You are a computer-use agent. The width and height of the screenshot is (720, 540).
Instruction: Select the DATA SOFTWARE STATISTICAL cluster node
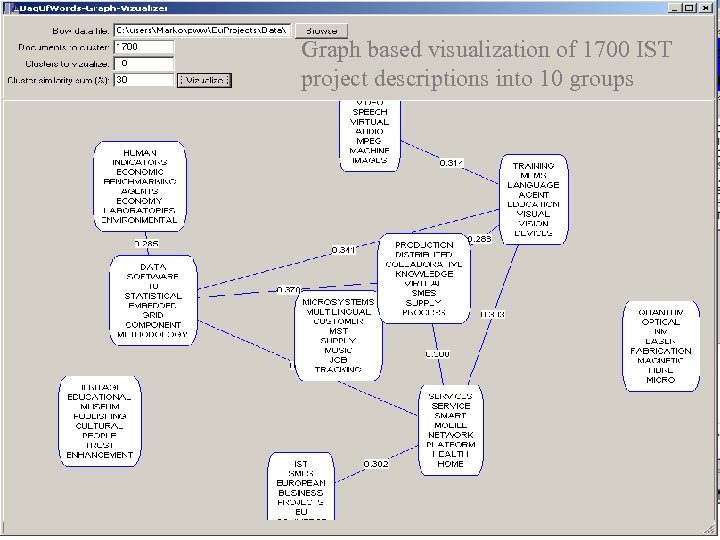pyautogui.click(x=153, y=300)
